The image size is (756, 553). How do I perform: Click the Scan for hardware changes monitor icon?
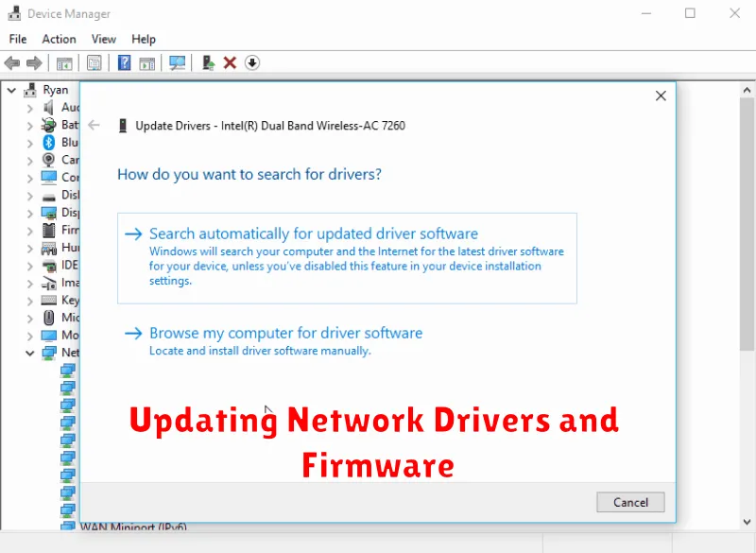tap(177, 62)
